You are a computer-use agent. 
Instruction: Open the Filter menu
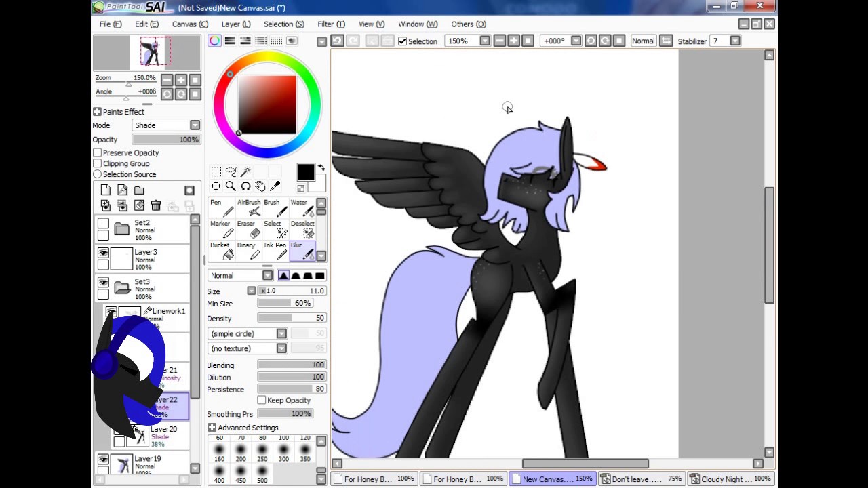click(x=331, y=24)
